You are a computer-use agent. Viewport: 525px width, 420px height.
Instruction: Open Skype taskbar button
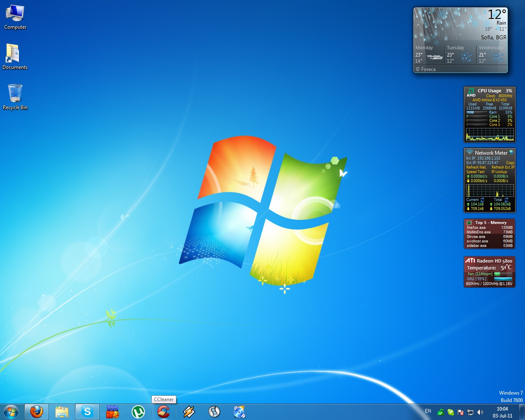pos(87,411)
